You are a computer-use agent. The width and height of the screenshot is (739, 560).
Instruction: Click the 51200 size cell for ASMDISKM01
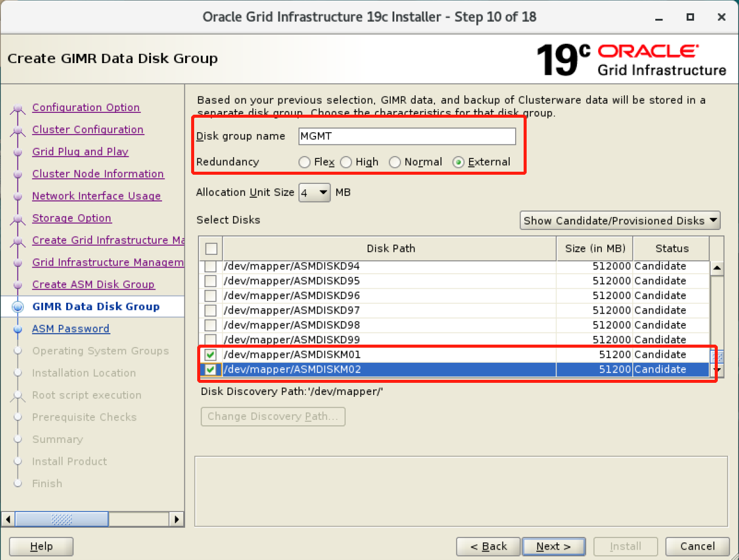595,354
